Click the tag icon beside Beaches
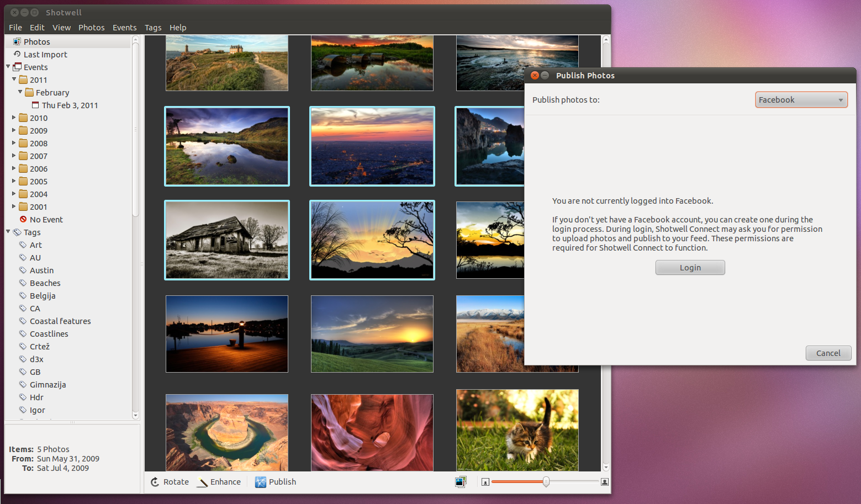The height and width of the screenshot is (504, 861). tap(23, 283)
